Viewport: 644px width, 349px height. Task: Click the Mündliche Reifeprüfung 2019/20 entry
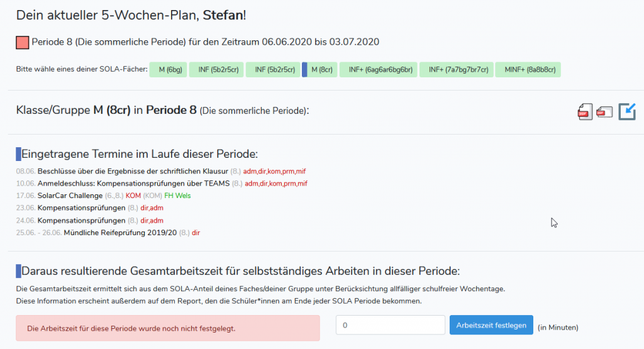click(x=120, y=233)
